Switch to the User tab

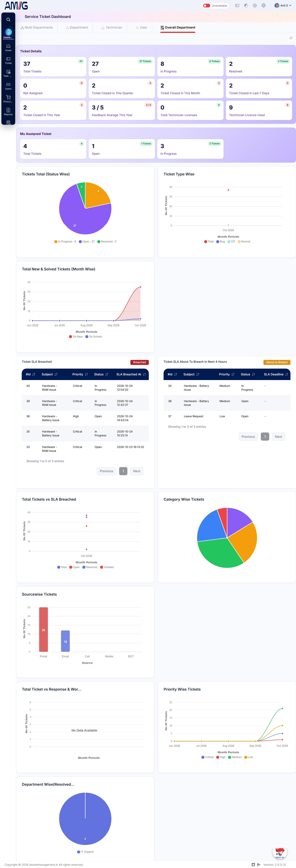tap(141, 28)
